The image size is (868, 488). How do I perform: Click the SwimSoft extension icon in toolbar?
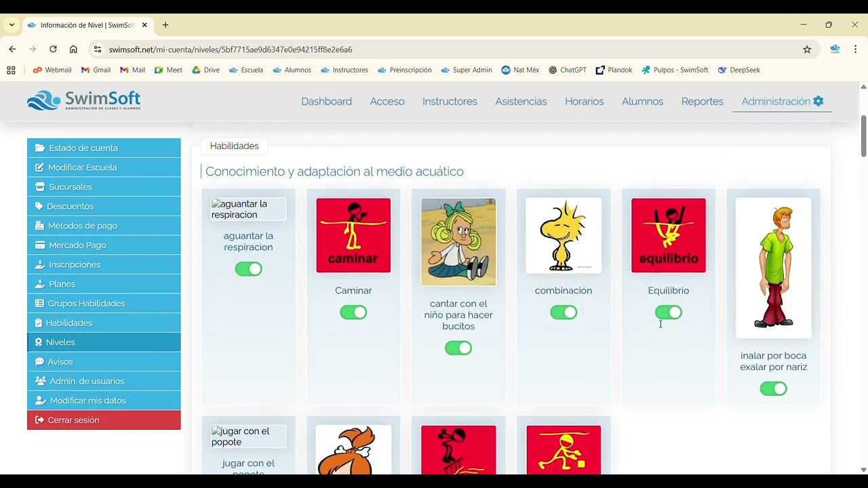(x=835, y=49)
